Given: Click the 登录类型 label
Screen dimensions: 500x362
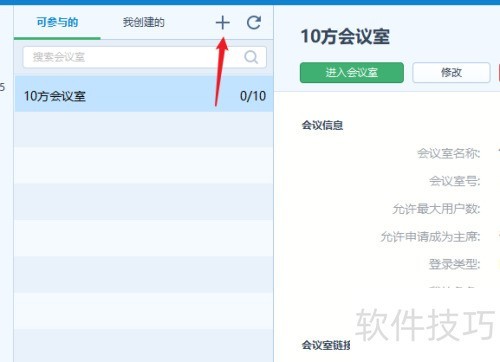Looking at the screenshot, I should [x=455, y=264].
